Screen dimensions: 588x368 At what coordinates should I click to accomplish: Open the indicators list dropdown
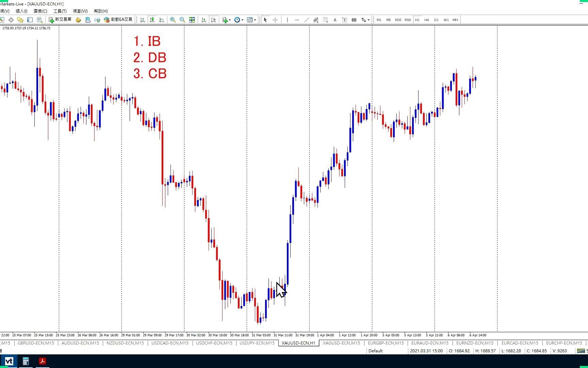[x=226, y=20]
